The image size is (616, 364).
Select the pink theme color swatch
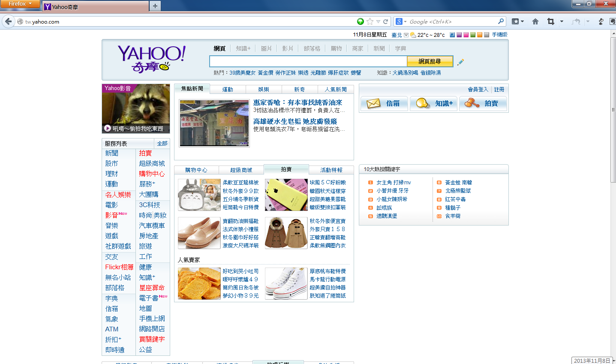coord(466,35)
